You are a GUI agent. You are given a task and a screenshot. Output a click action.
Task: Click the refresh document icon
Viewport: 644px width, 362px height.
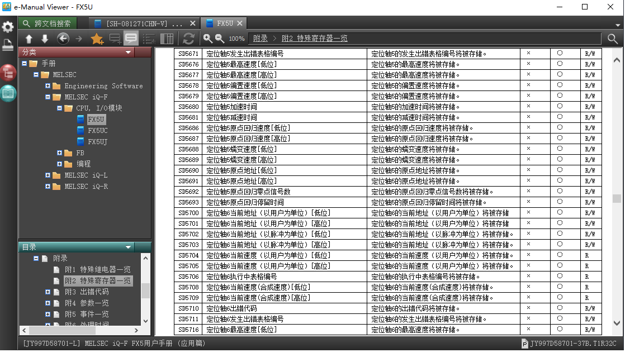pos(188,39)
